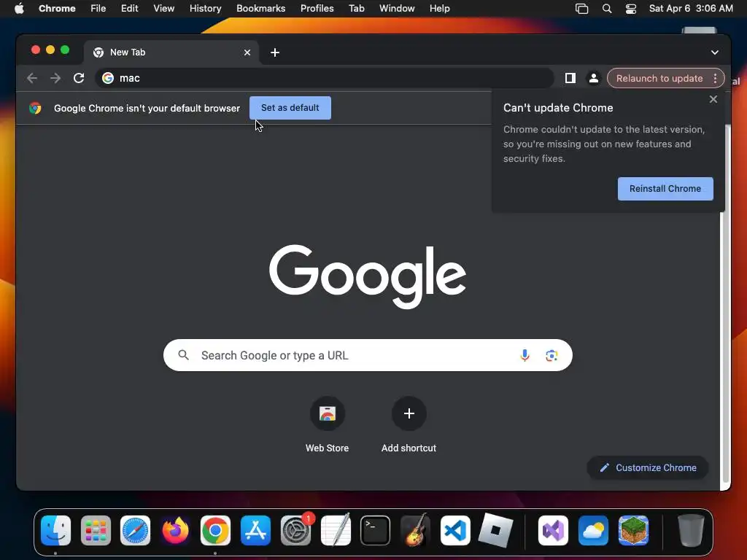Open Finder from the dock
This screenshot has height=560, width=747.
(x=55, y=531)
